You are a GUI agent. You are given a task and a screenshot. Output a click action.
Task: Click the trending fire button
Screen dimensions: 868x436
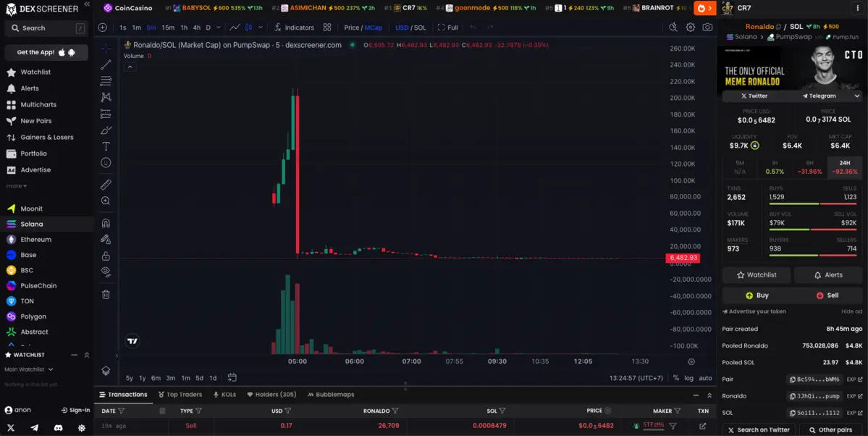[x=704, y=8]
